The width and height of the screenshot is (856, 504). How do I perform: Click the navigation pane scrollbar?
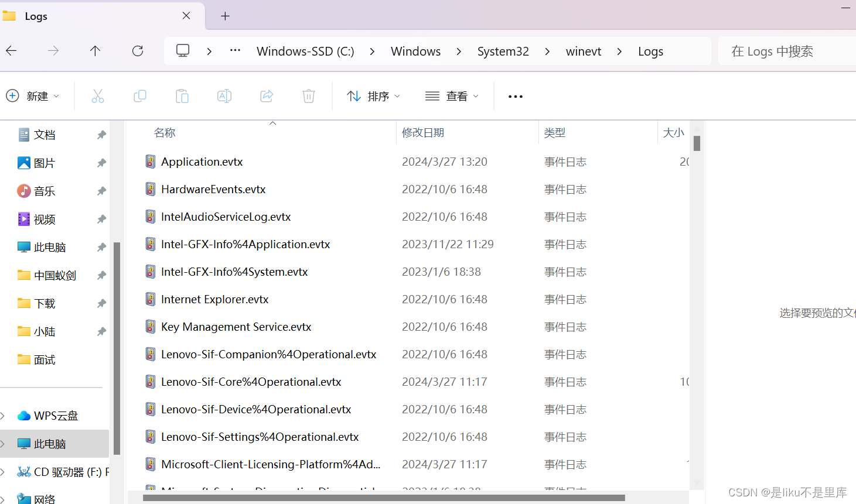click(117, 348)
